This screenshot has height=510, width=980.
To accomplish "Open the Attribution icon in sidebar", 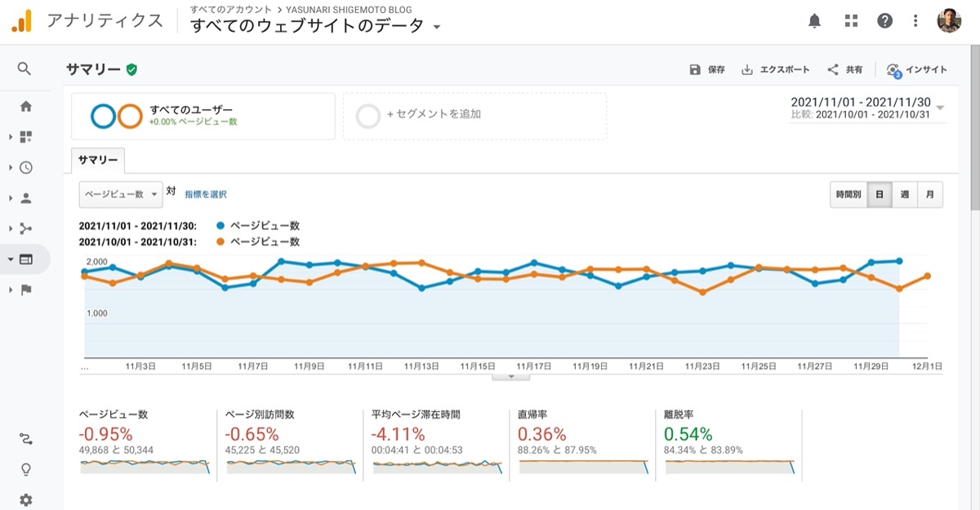I will [26, 440].
